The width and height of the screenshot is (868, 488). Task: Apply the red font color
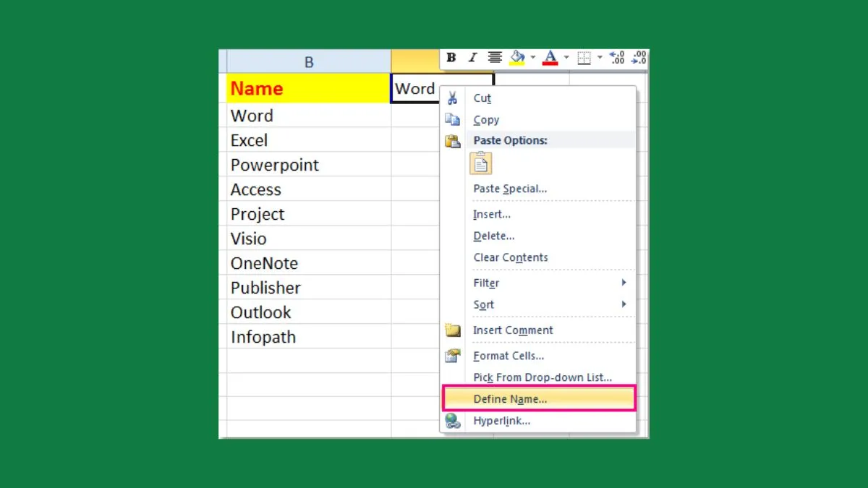pyautogui.click(x=550, y=58)
